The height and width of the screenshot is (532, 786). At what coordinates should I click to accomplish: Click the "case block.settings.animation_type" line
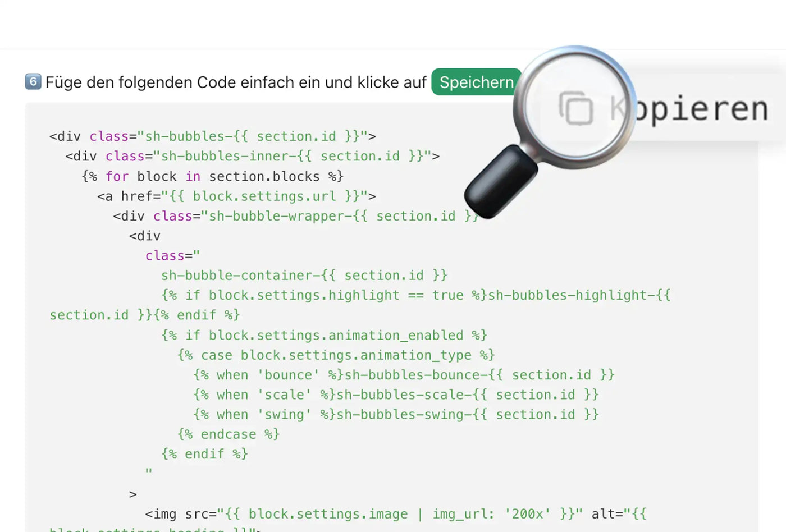click(x=336, y=355)
